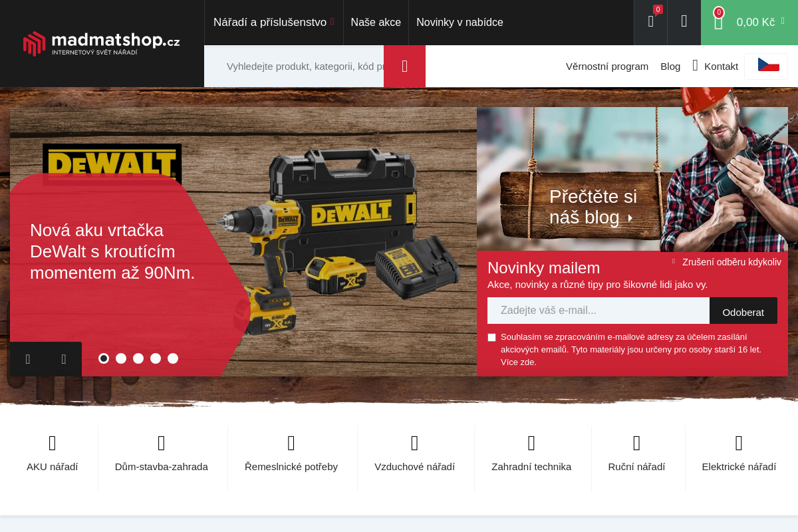Go to next slide arrow
This screenshot has width=798, height=532.
coord(64,359)
